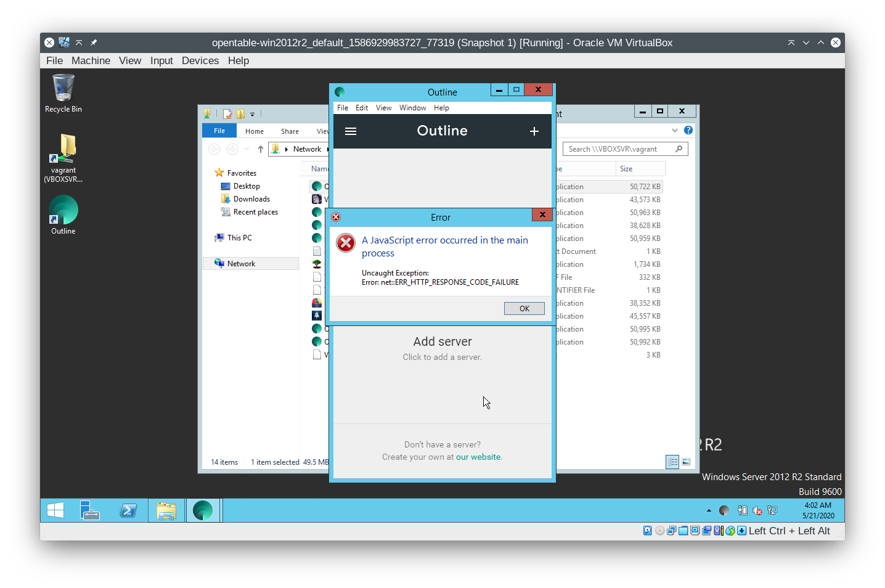Show hidden tray icons with the up arrow

[x=709, y=510]
